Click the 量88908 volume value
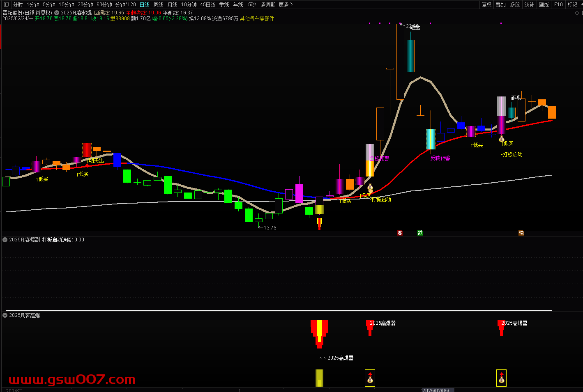The width and height of the screenshot is (583, 392). point(120,18)
